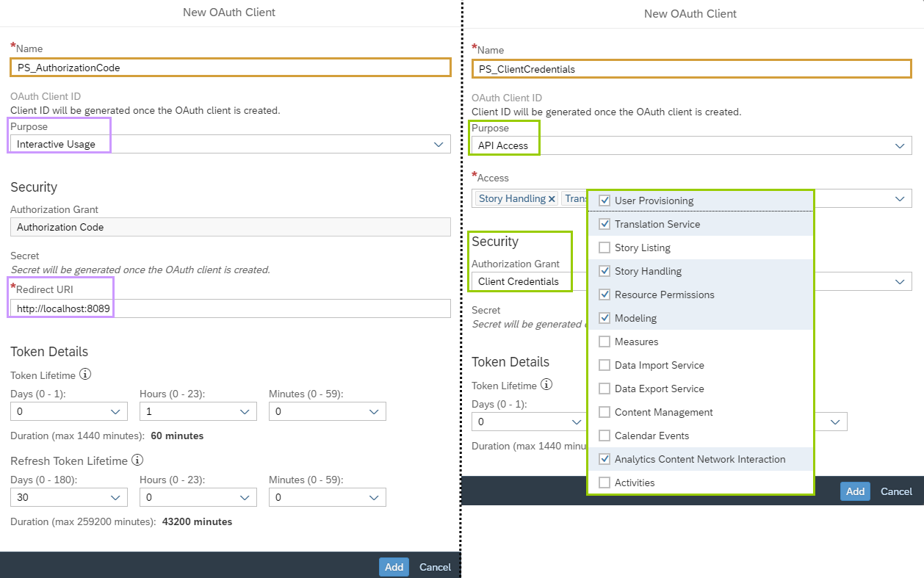Check the Data Export Service option

[x=604, y=389]
